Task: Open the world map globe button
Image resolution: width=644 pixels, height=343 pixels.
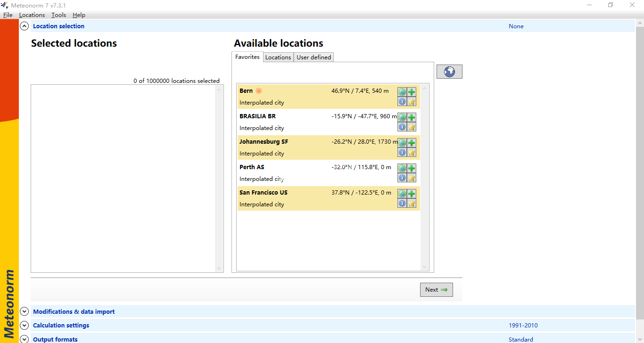Action: point(449,72)
